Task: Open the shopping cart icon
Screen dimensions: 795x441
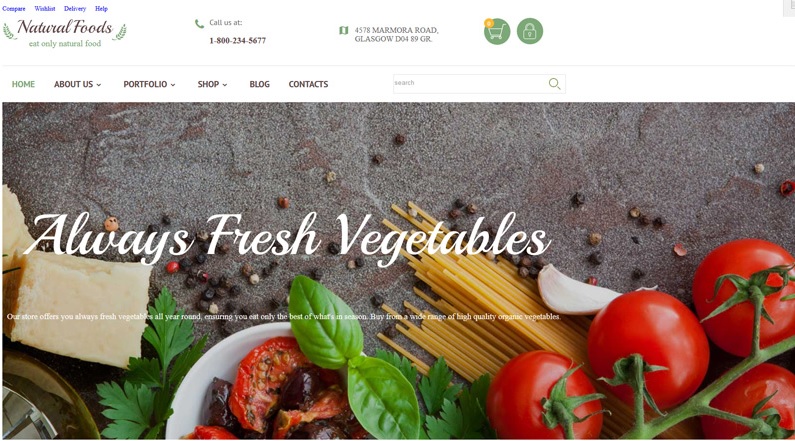Action: (497, 31)
